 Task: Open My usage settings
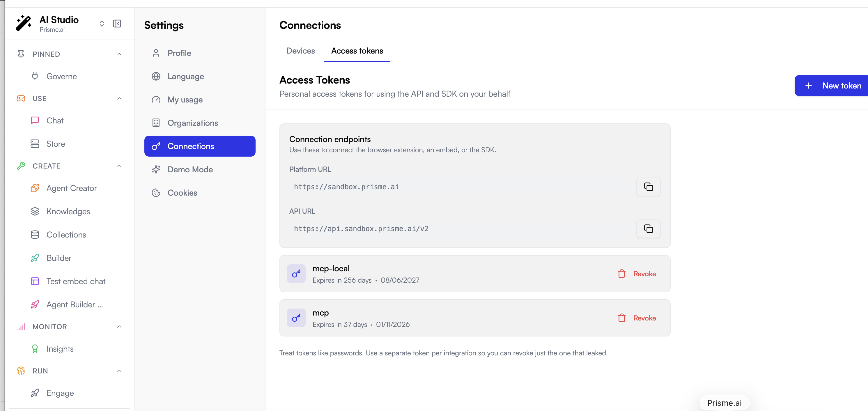tap(200, 100)
